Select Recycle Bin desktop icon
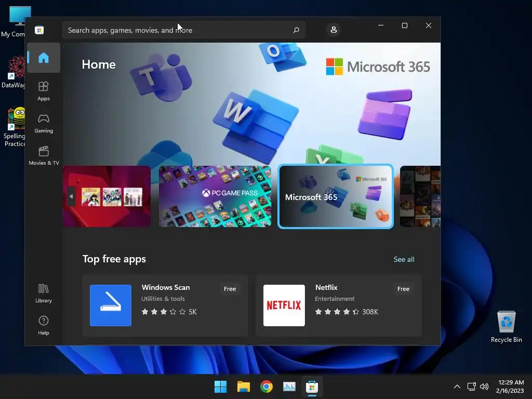The width and height of the screenshot is (532, 399). point(506,326)
